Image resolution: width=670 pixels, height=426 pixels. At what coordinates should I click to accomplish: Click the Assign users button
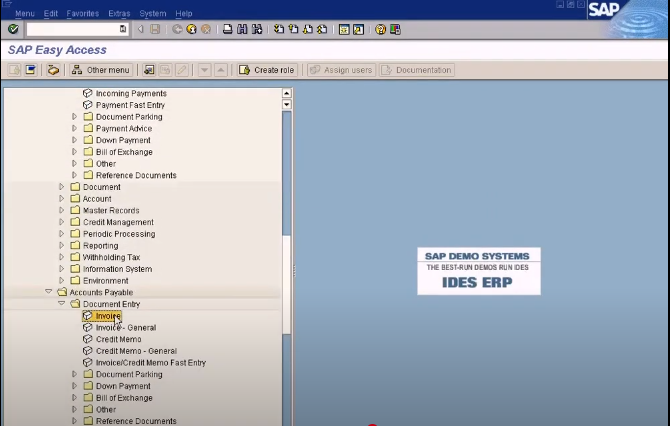(x=341, y=70)
